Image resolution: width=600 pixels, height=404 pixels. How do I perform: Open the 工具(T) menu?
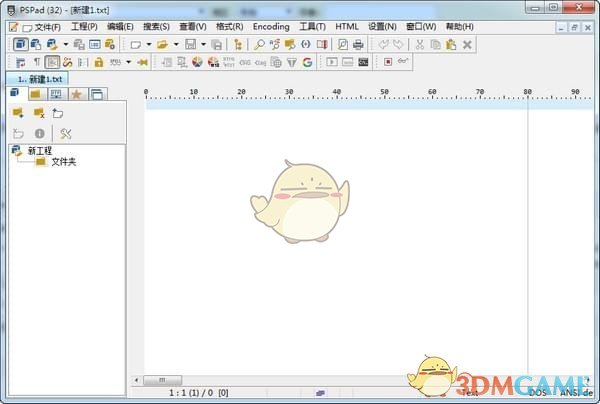312,27
